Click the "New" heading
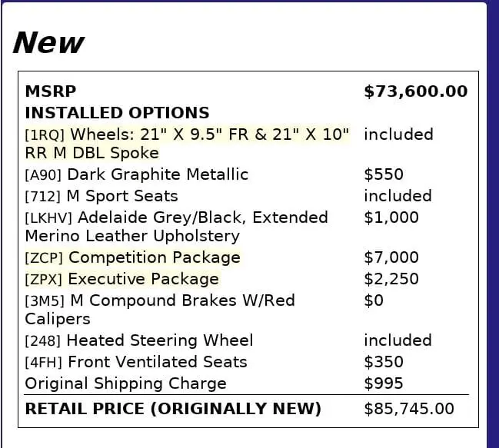 48,42
